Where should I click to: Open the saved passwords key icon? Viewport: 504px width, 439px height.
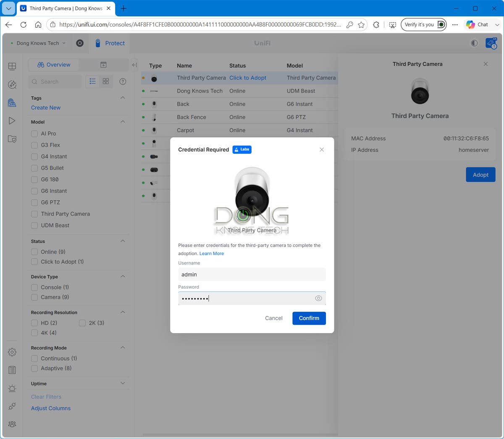click(x=349, y=25)
